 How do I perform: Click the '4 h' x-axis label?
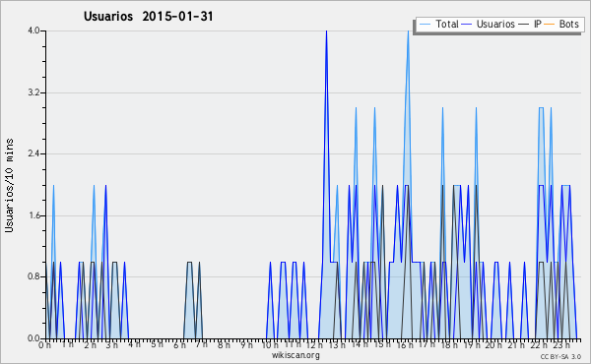click(x=135, y=344)
